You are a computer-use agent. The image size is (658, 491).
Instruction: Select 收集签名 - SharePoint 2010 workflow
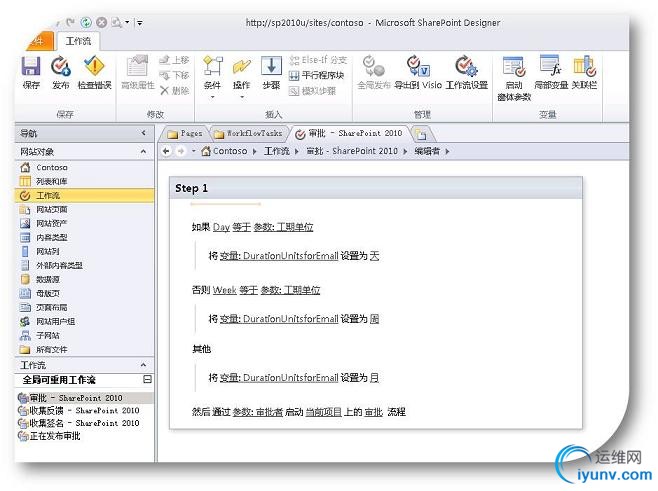coord(85,423)
